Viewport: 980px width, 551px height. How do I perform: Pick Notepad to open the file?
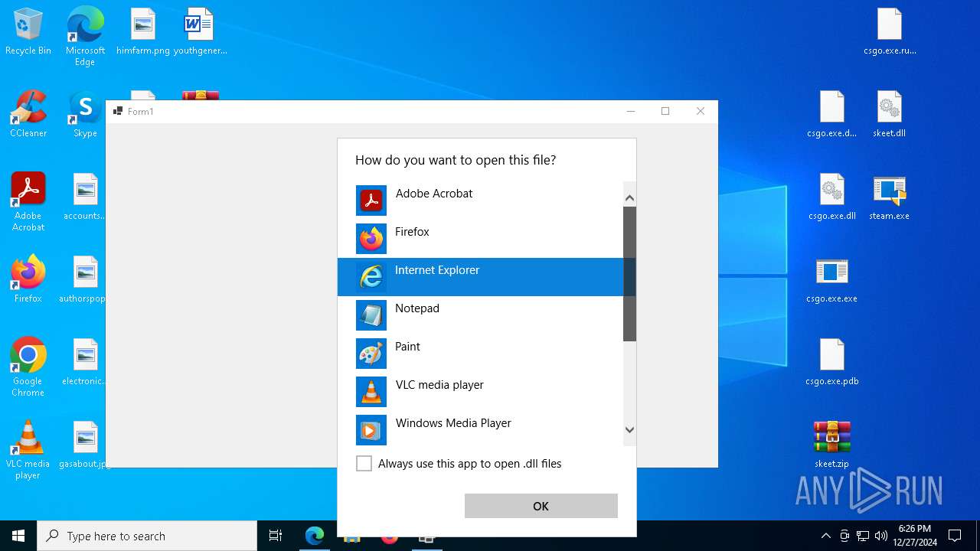click(x=481, y=315)
